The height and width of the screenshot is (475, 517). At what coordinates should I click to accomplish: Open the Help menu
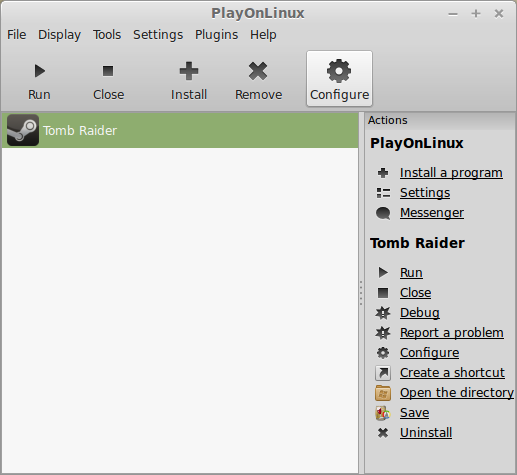click(263, 35)
